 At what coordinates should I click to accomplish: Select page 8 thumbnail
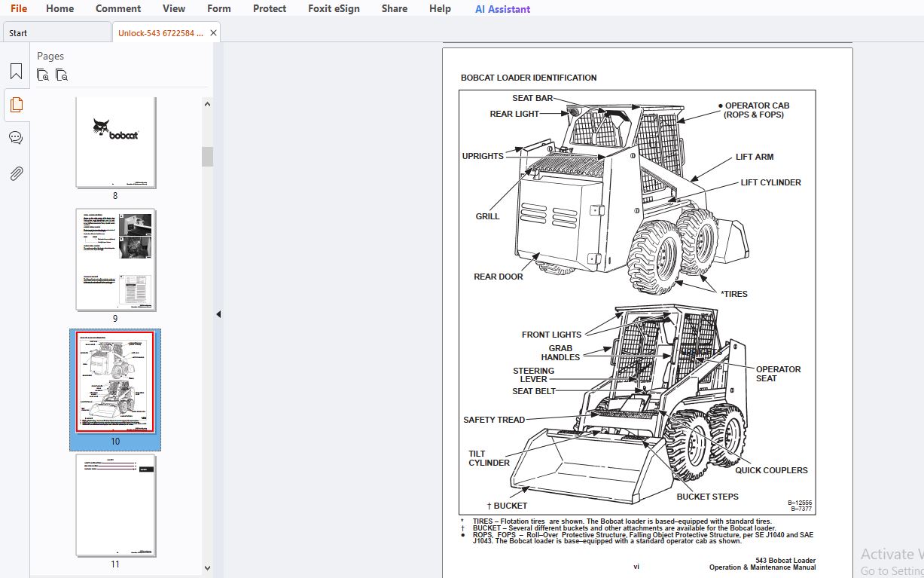(115, 142)
